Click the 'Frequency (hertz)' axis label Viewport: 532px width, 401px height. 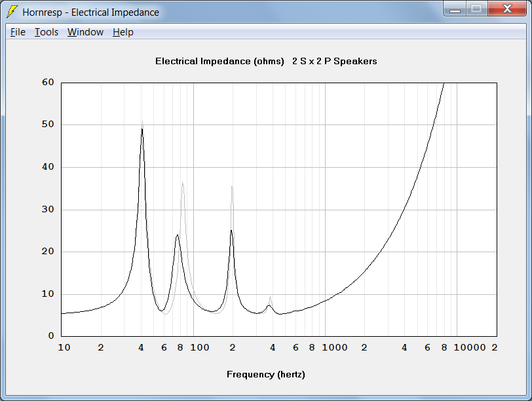[x=265, y=374]
